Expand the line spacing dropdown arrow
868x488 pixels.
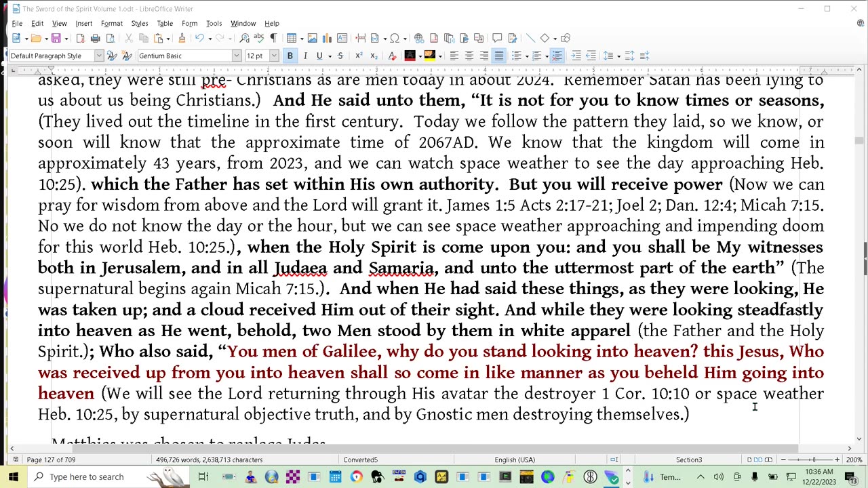click(618, 56)
